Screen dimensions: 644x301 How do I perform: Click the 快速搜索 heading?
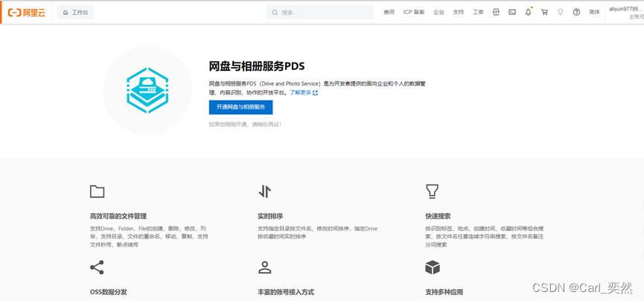point(438,216)
